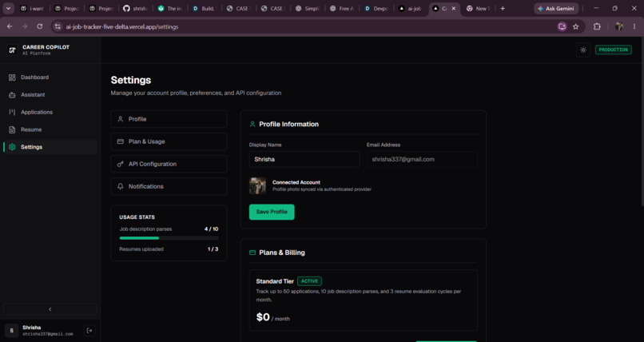Reload the current page

39,26
